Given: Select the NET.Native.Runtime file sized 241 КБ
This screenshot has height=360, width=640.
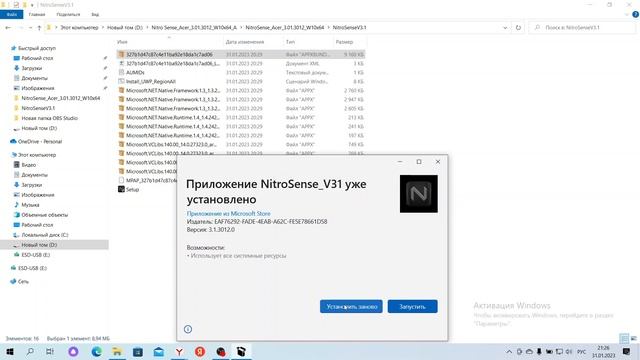Looking at the screenshot, I should pyautogui.click(x=241, y=127).
